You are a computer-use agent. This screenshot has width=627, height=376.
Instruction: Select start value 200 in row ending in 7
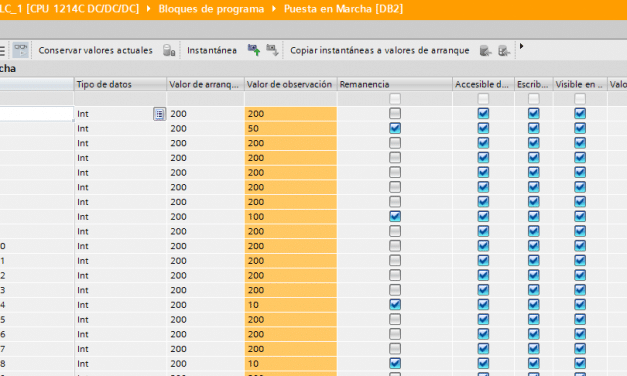click(205, 349)
